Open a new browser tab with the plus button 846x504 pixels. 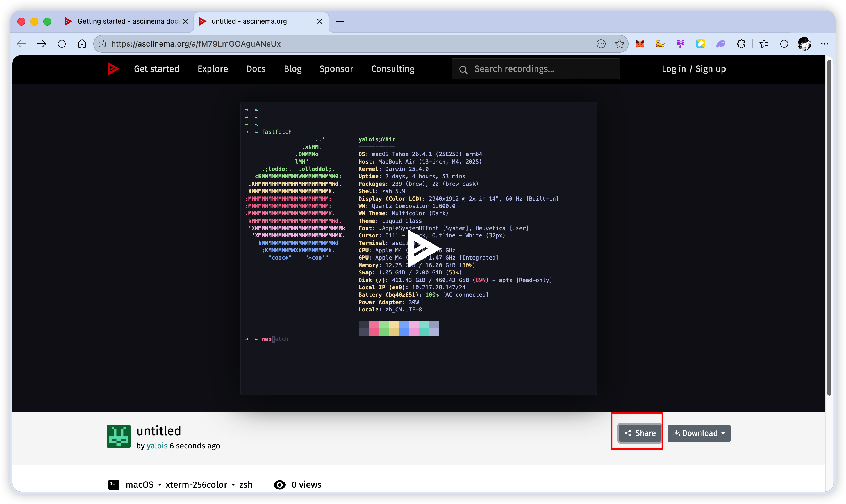(340, 21)
